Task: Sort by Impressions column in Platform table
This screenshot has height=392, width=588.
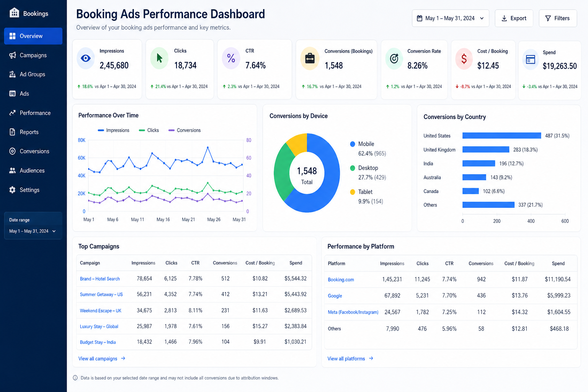Action: click(392, 263)
